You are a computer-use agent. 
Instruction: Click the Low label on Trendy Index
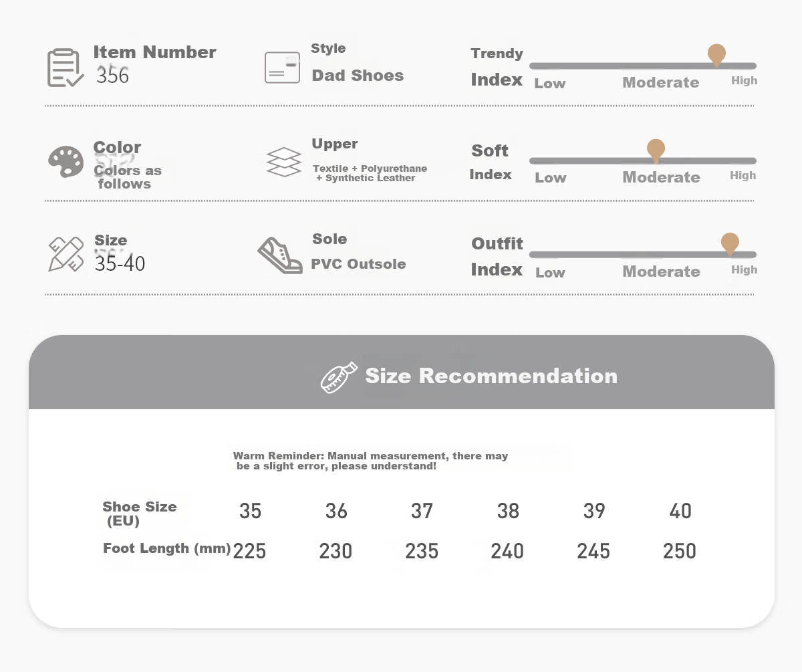(550, 84)
